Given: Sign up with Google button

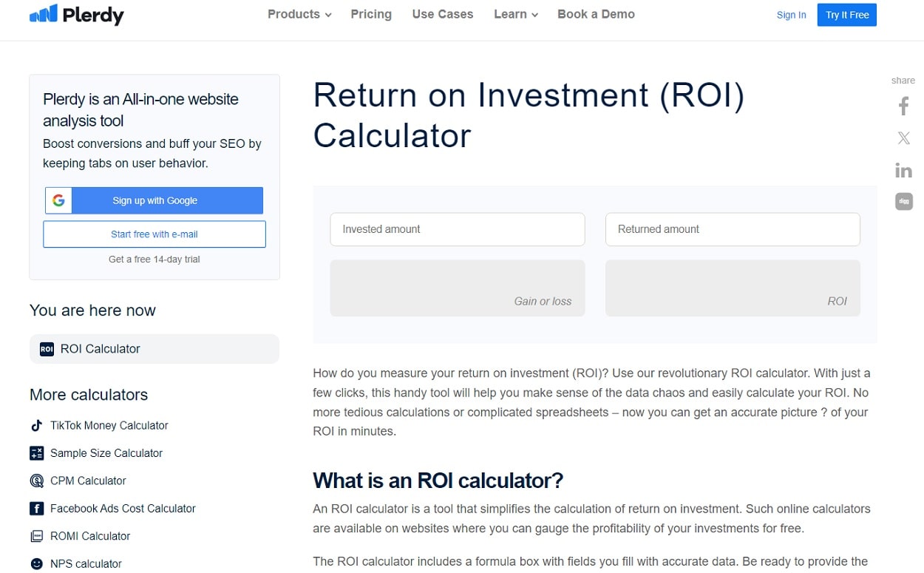Looking at the screenshot, I should click(154, 200).
